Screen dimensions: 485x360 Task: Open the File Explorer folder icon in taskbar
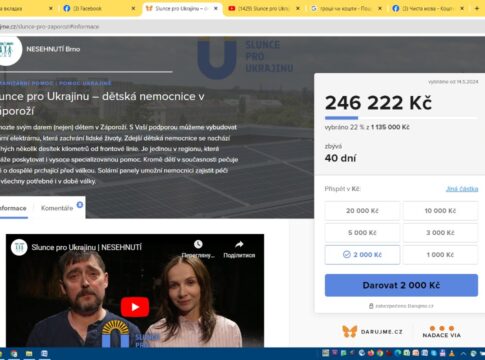click(x=29, y=354)
